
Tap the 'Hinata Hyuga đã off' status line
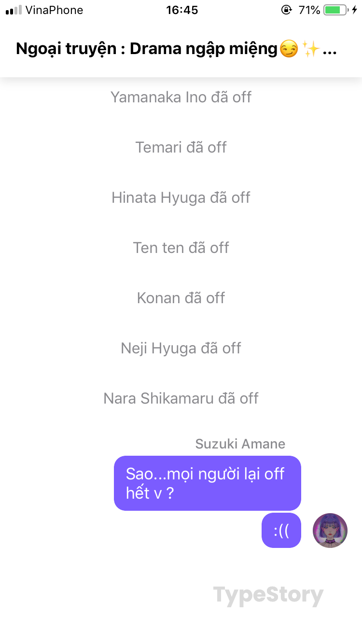[181, 197]
